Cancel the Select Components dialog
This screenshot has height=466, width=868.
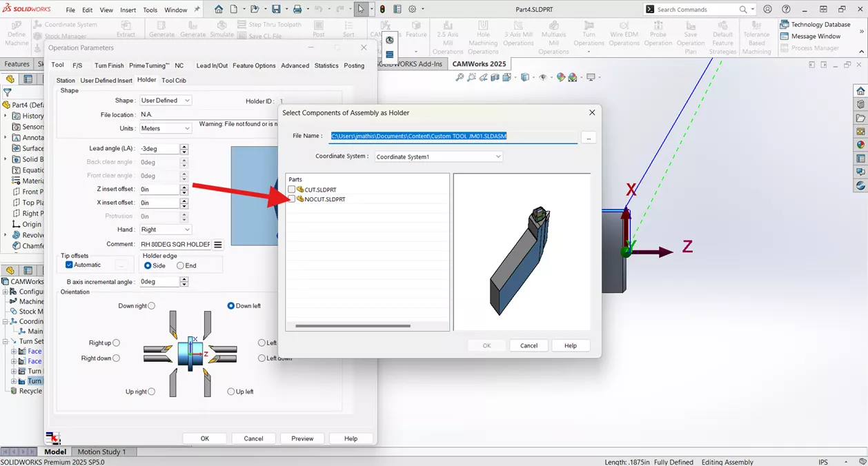[529, 345]
